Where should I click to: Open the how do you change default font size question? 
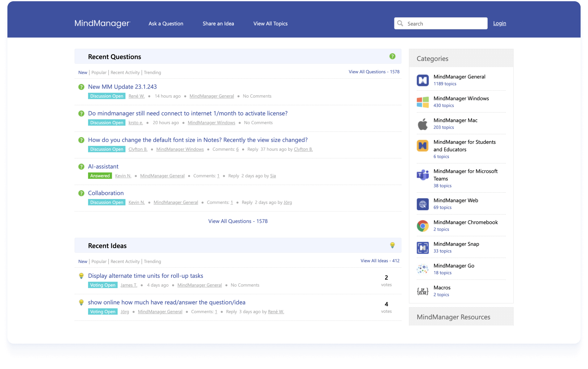[198, 140]
